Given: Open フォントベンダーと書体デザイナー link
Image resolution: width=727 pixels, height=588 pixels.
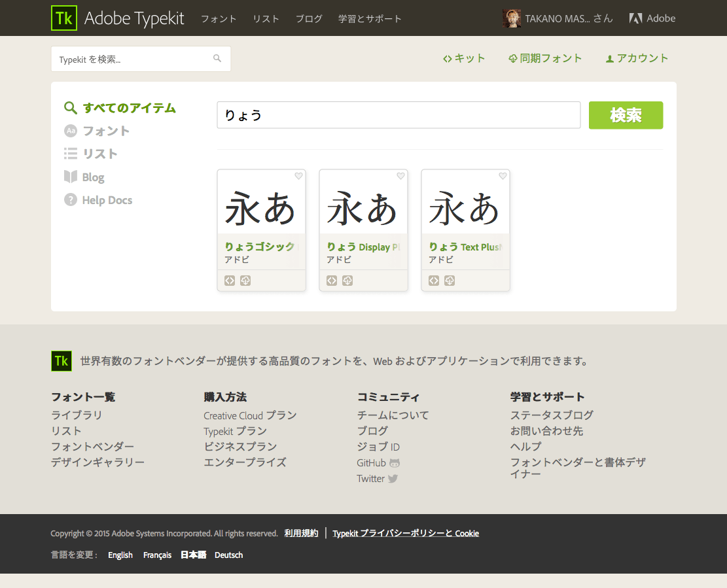Looking at the screenshot, I should 578,468.
